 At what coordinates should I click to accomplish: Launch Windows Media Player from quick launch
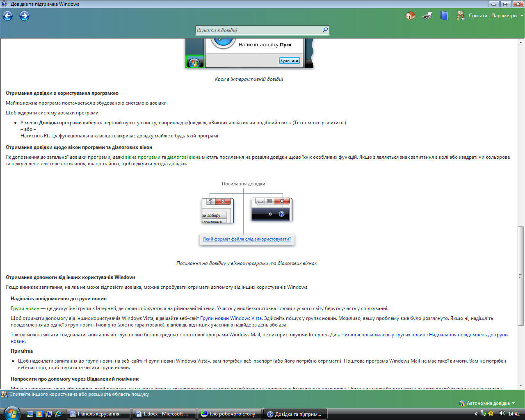(x=39, y=414)
